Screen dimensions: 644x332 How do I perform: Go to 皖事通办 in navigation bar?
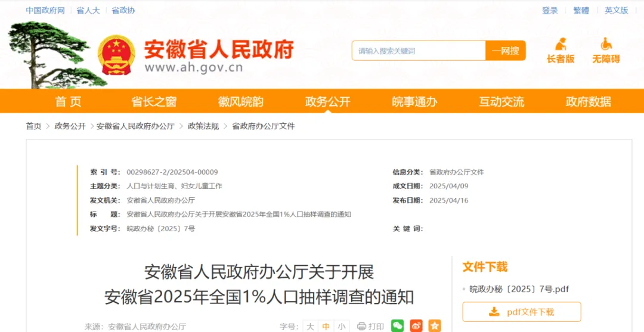[414, 101]
